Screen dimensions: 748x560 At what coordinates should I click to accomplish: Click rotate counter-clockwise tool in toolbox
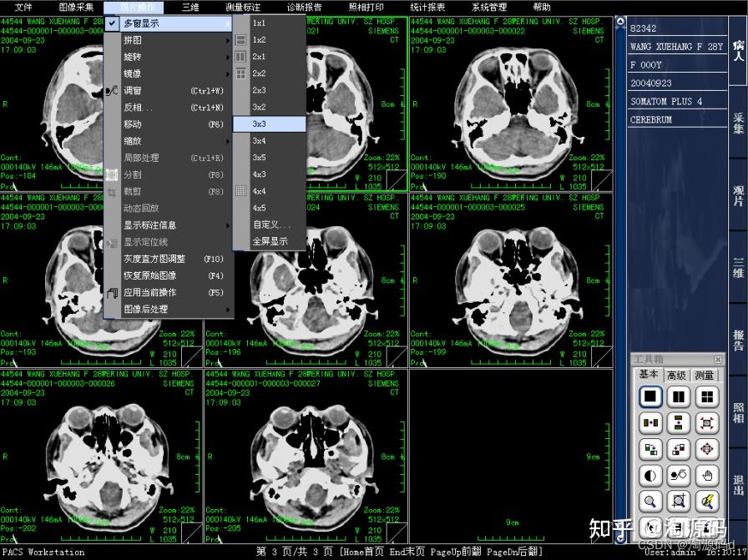pyautogui.click(x=679, y=449)
